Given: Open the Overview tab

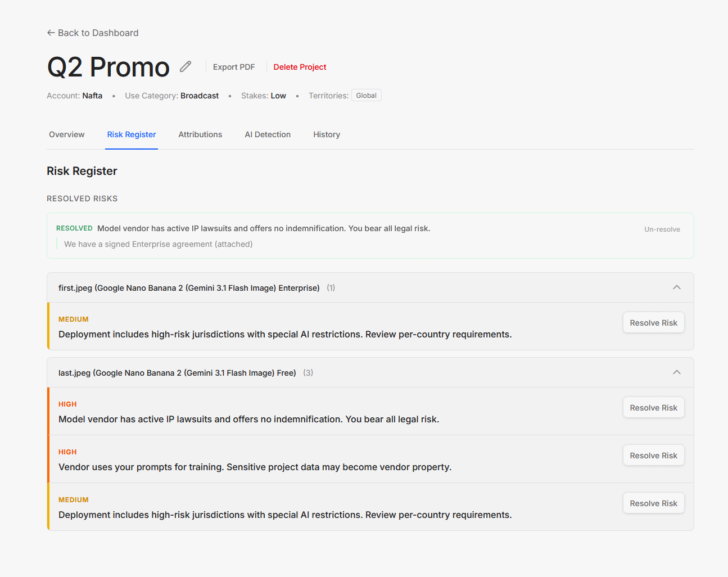Looking at the screenshot, I should coord(67,134).
